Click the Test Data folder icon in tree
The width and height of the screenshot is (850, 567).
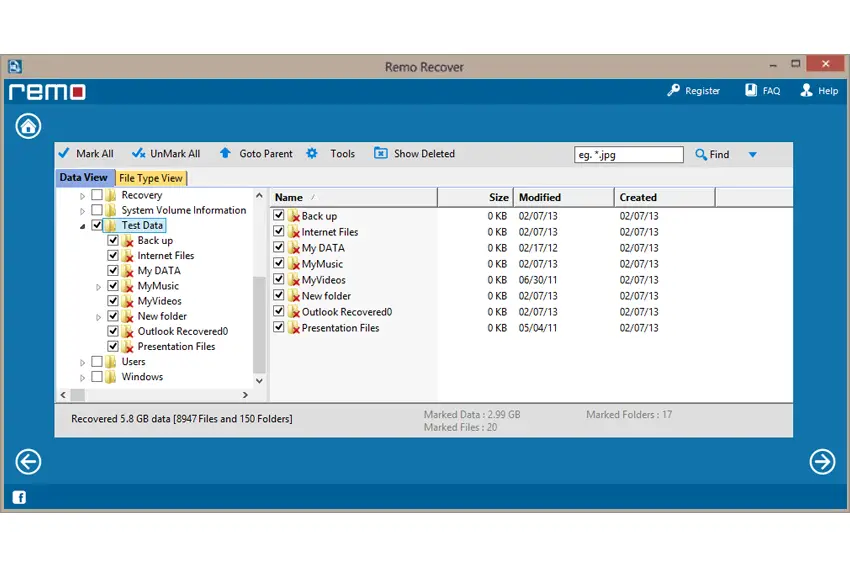tap(111, 225)
